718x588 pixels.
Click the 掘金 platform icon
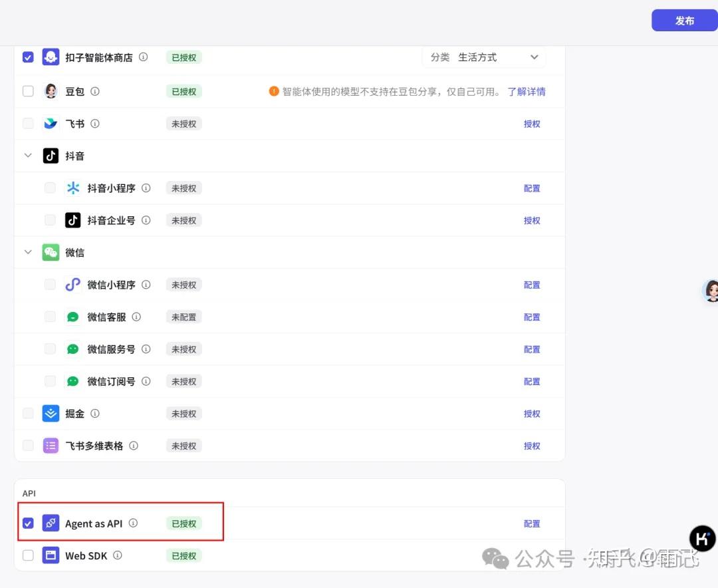(51, 413)
